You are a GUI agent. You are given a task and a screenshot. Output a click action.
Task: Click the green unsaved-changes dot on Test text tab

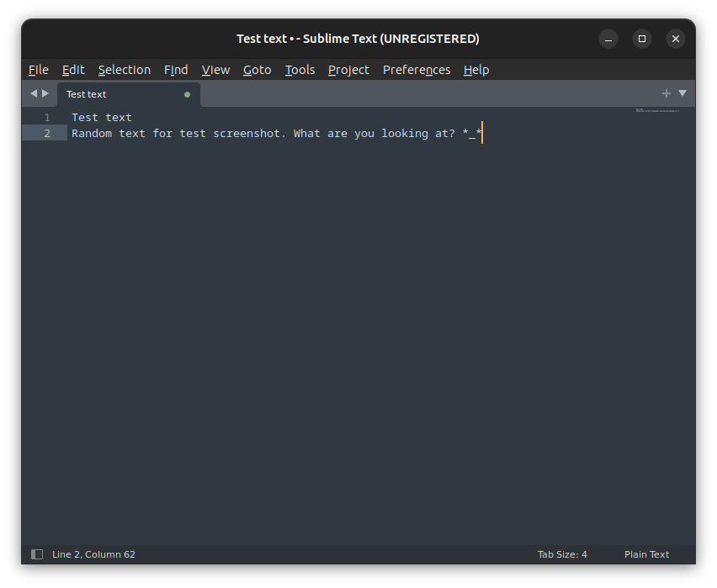point(185,94)
